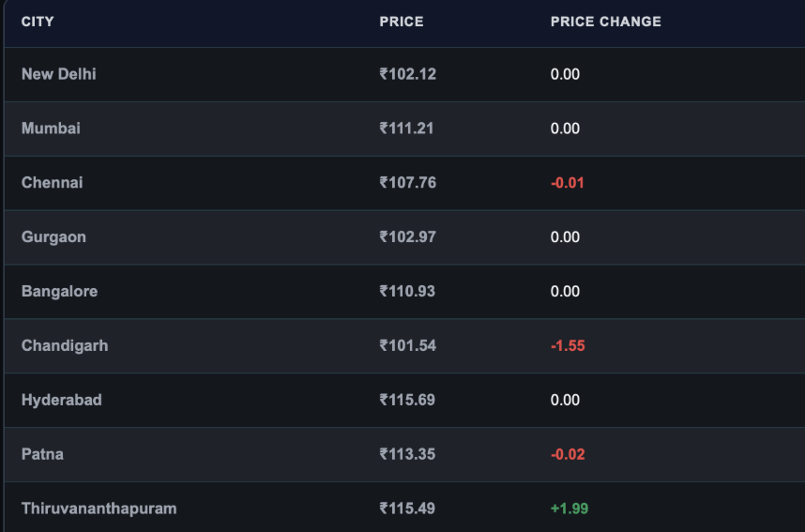Click the -1.55 change for Chandigarh

point(568,345)
